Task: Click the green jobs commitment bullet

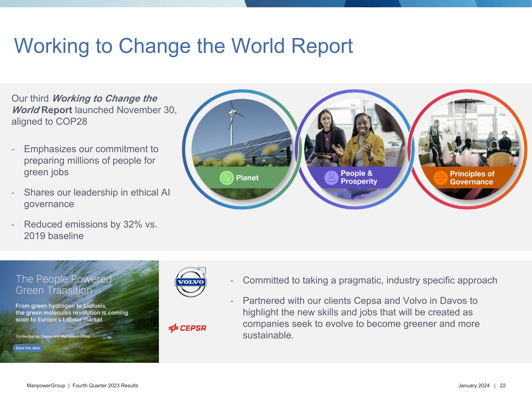Action: click(91, 160)
